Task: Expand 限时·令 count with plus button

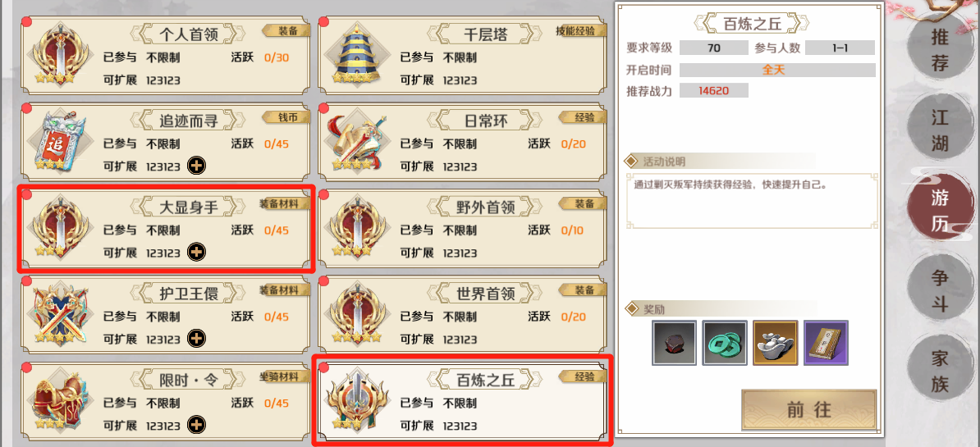Action: point(197,425)
